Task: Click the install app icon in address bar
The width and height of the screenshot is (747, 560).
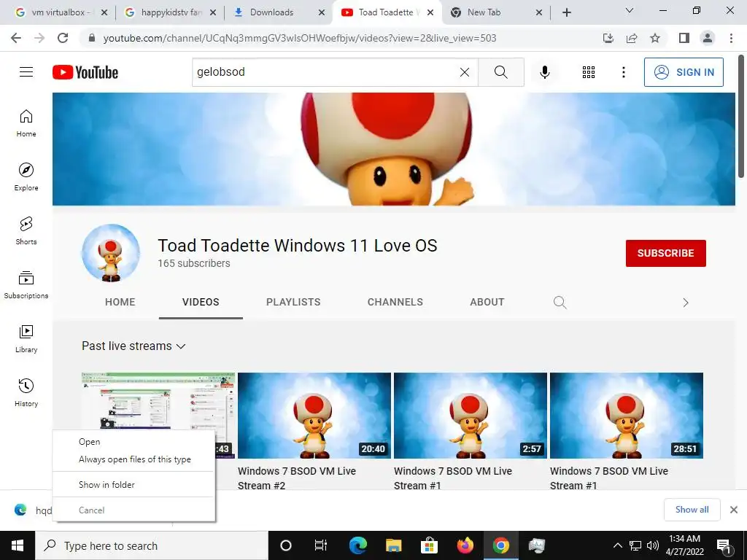Action: [x=608, y=38]
